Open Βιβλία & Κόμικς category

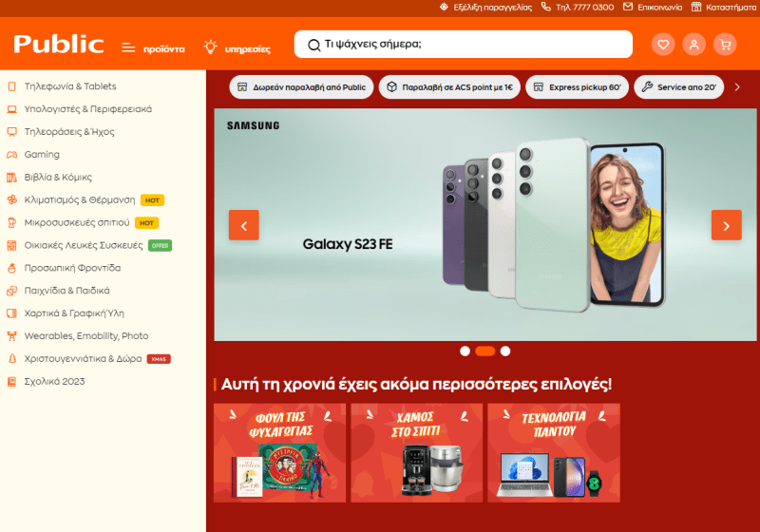pyautogui.click(x=58, y=178)
